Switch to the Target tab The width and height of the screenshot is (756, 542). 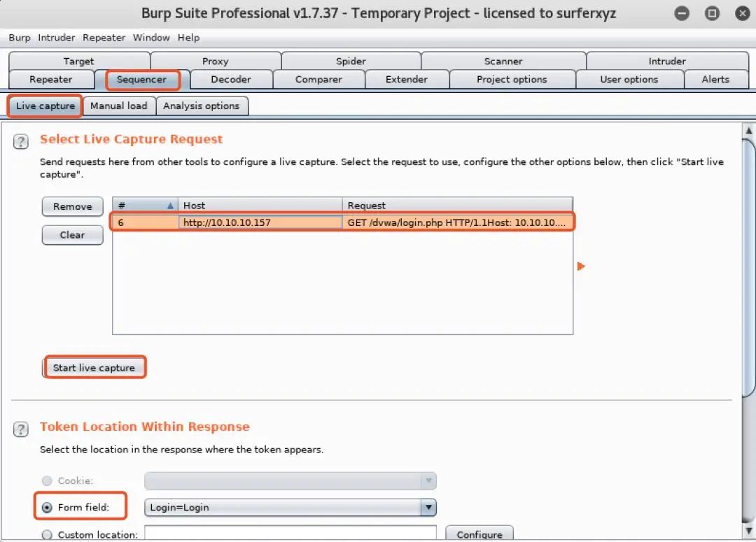(x=79, y=61)
